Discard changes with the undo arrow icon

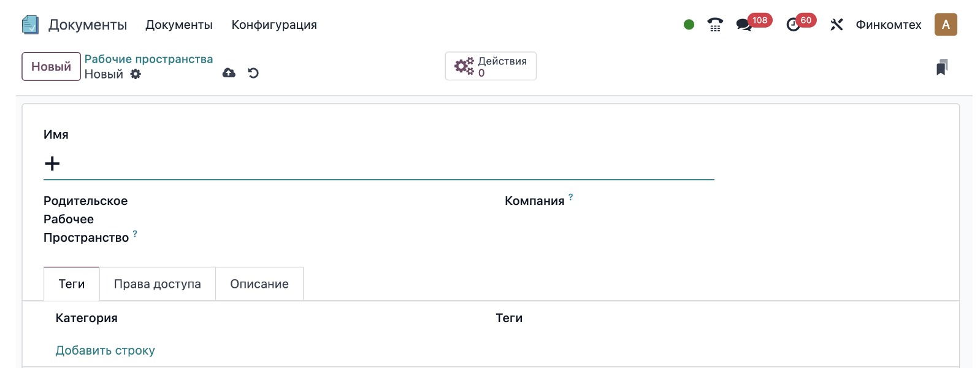pyautogui.click(x=253, y=73)
